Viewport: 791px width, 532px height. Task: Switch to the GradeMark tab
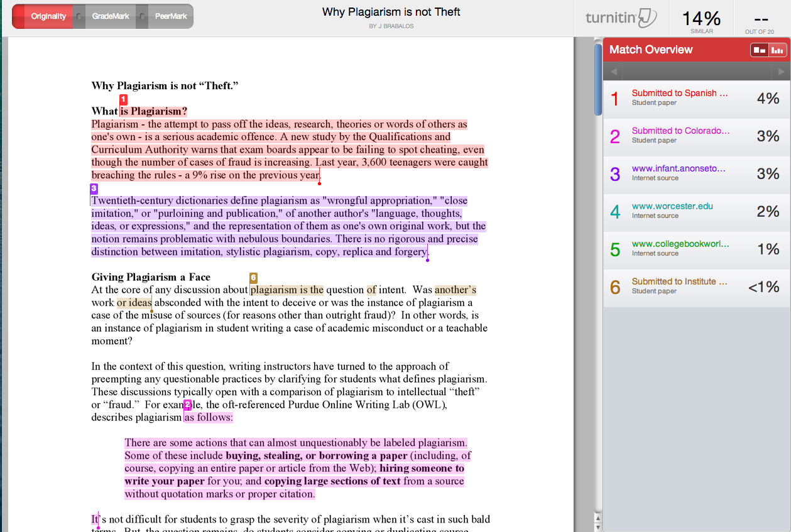(x=111, y=16)
